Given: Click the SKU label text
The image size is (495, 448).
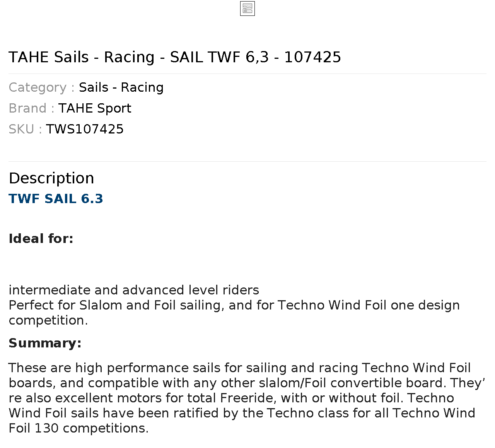Looking at the screenshot, I should 25,129.
